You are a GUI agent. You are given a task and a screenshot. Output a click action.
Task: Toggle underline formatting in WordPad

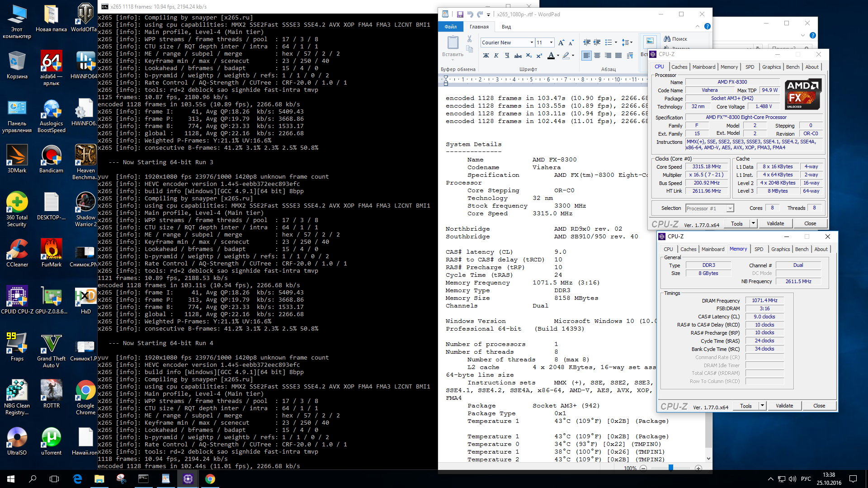507,56
